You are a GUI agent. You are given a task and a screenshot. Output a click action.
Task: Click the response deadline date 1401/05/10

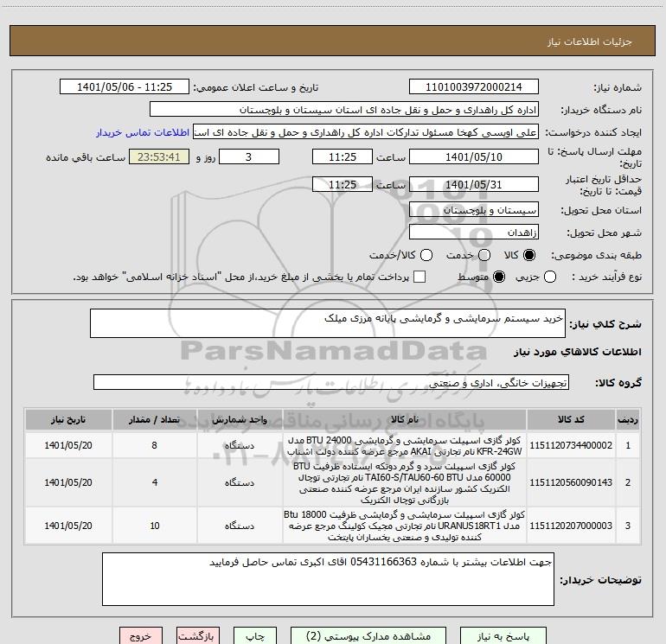(474, 156)
